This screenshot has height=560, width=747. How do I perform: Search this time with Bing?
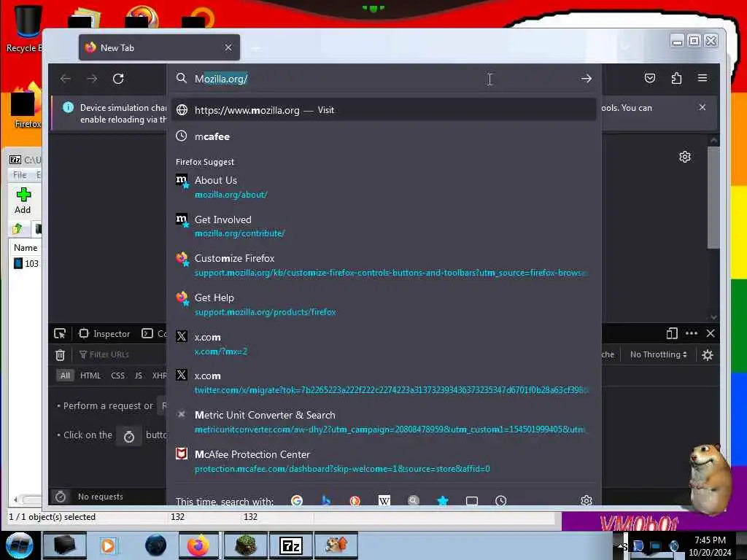[x=326, y=500]
